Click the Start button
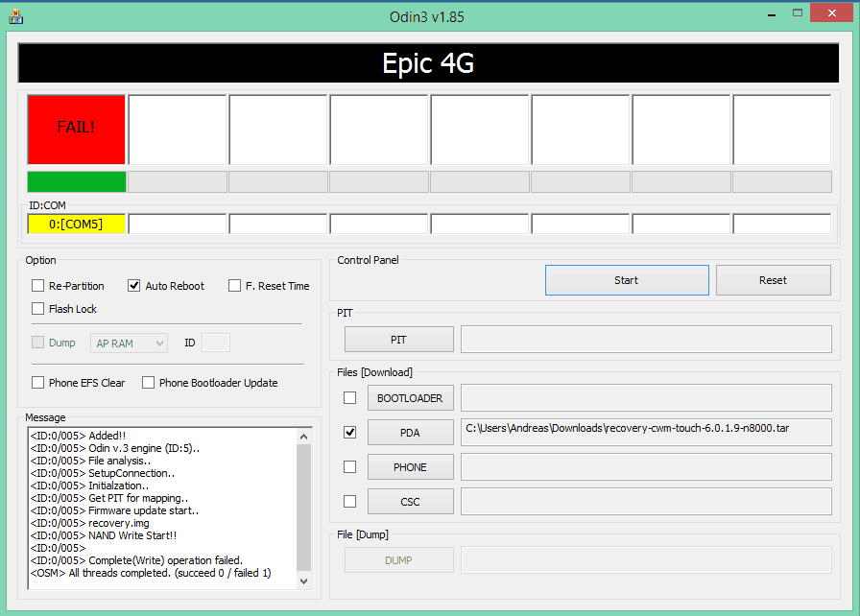This screenshot has width=860, height=616. point(627,280)
